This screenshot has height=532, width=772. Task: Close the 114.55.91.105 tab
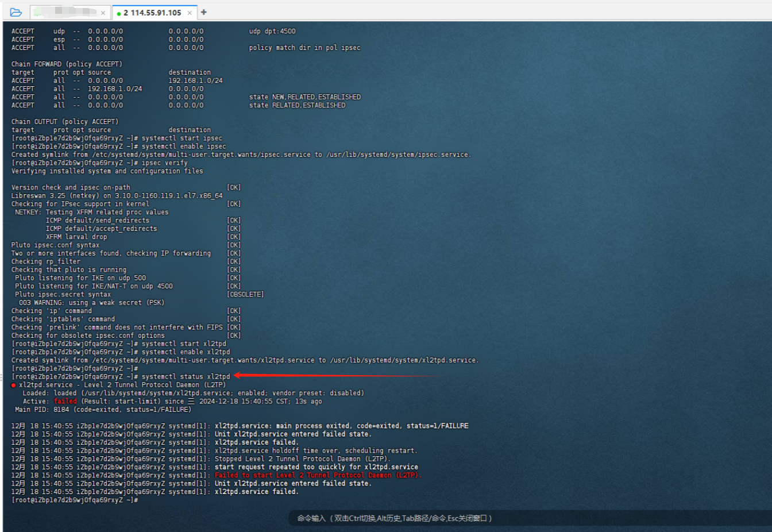190,13
